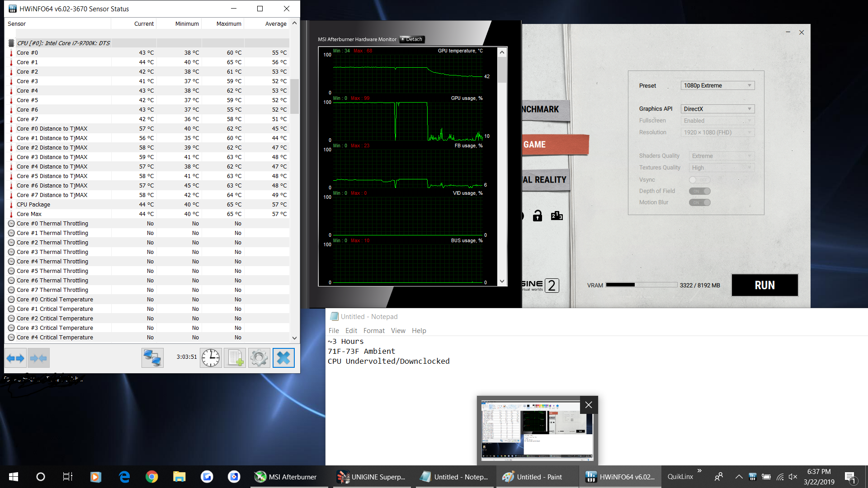Switch to UNIGINE Superposition taskbar button
The image size is (868, 488).
click(372, 477)
